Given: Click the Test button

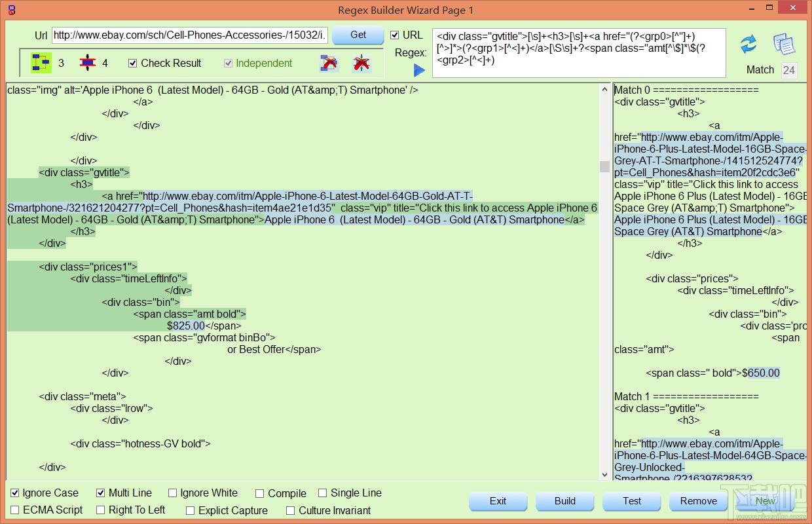Looking at the screenshot, I should (x=632, y=501).
